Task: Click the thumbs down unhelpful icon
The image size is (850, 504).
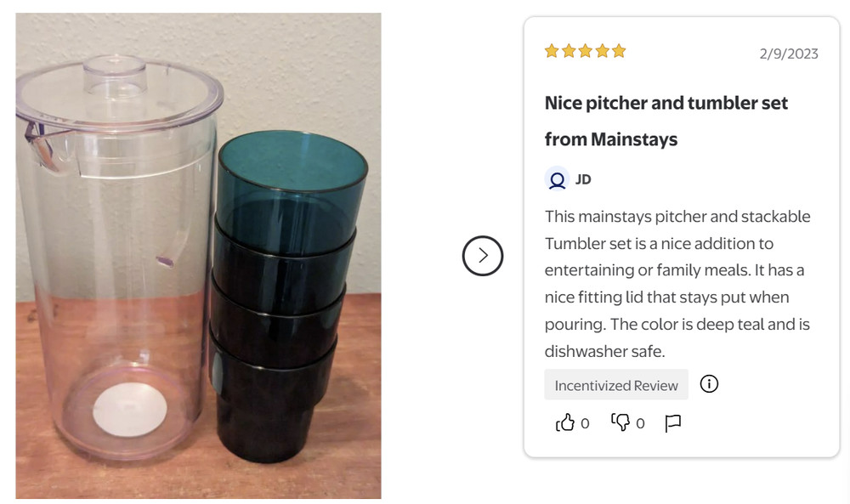Action: pos(620,422)
